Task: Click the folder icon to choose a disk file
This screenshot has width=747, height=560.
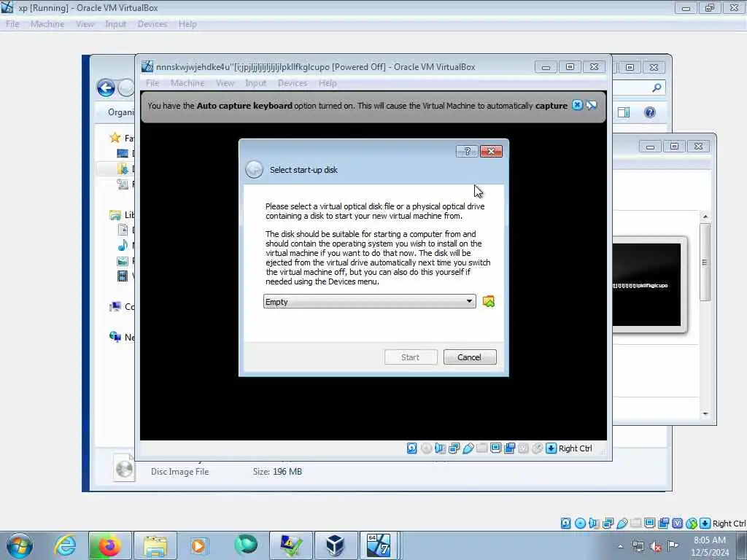Action: [x=488, y=301]
